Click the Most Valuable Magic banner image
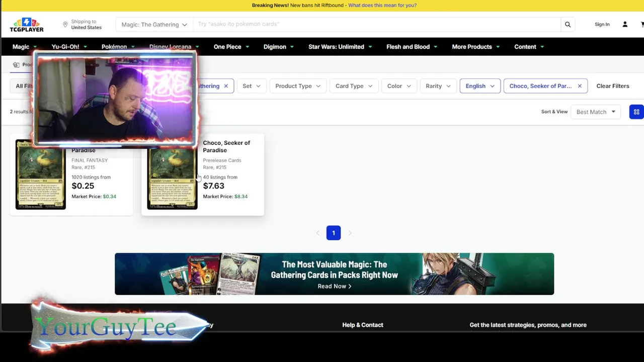 click(334, 274)
